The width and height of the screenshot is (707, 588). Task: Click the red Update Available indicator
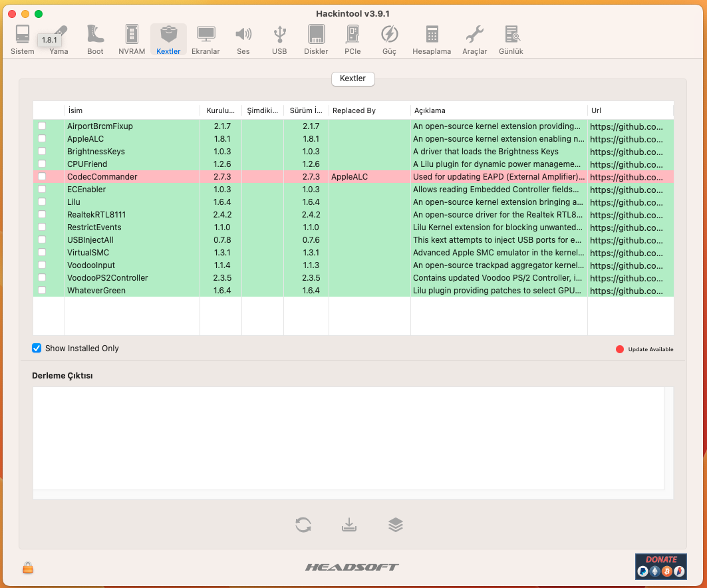click(620, 349)
